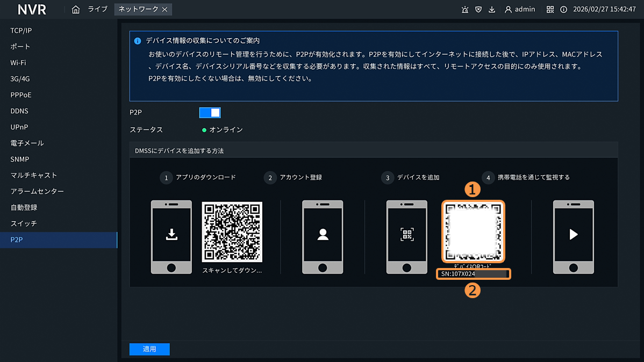Close the ネットワーク tab
Viewport: 644px width, 362px height.
point(165,10)
